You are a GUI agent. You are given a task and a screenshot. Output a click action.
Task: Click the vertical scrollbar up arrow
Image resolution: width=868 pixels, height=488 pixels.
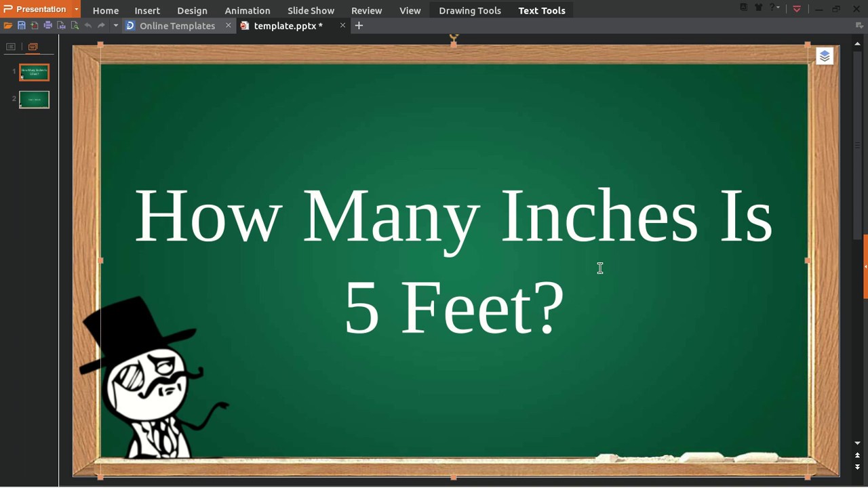click(x=857, y=44)
